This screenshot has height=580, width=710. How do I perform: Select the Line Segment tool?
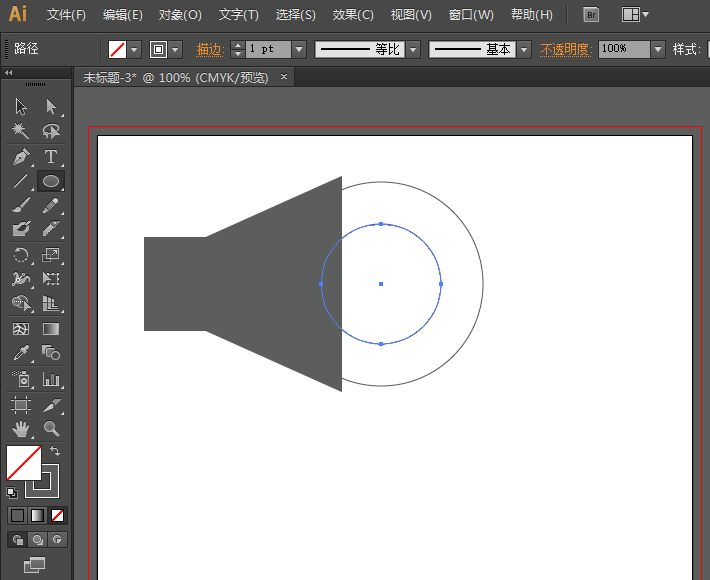point(21,181)
